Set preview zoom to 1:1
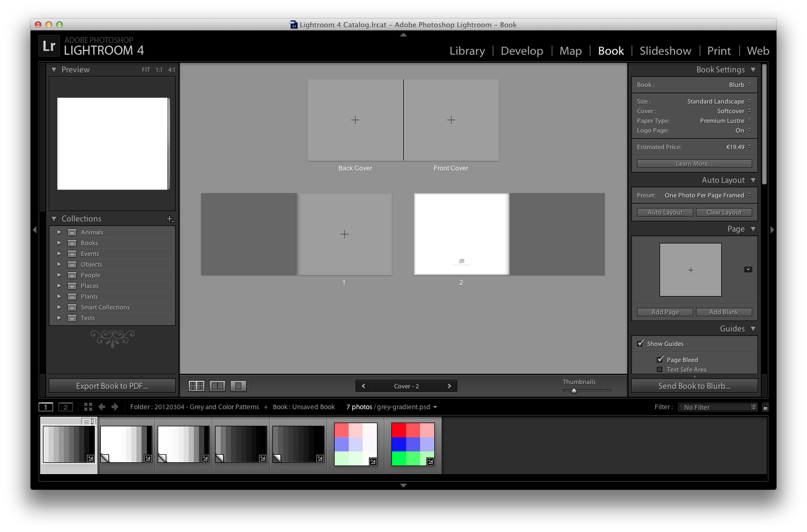This screenshot has height=532, width=807. pyautogui.click(x=159, y=70)
